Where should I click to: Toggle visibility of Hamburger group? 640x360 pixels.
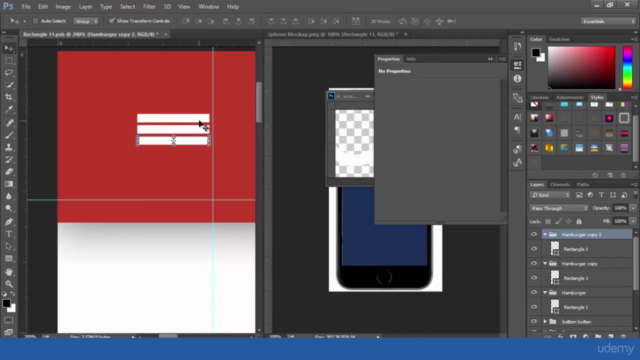click(x=534, y=293)
